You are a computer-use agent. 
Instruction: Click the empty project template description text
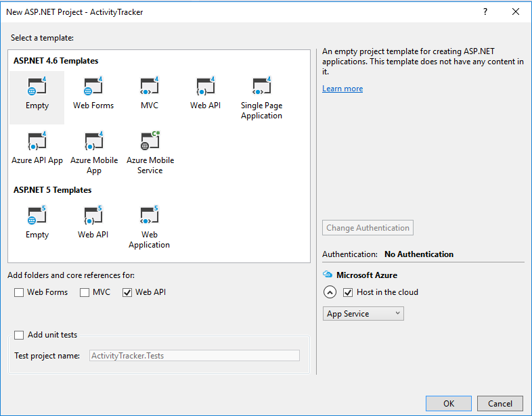[423, 62]
